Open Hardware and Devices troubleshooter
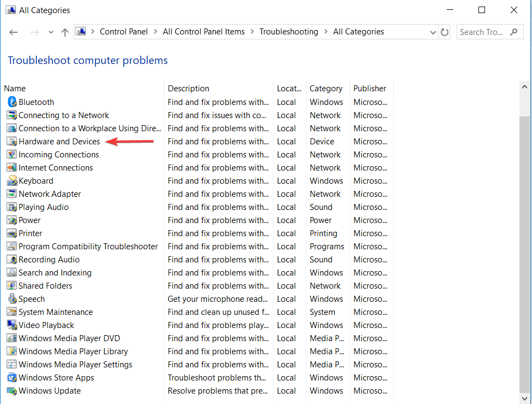 (60, 141)
